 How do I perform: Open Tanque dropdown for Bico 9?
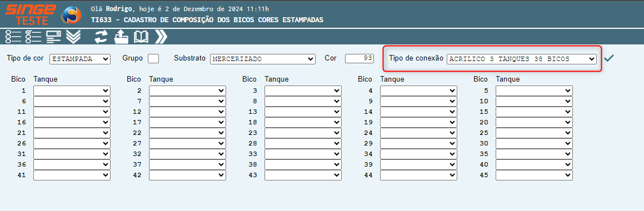pyautogui.click(x=418, y=101)
